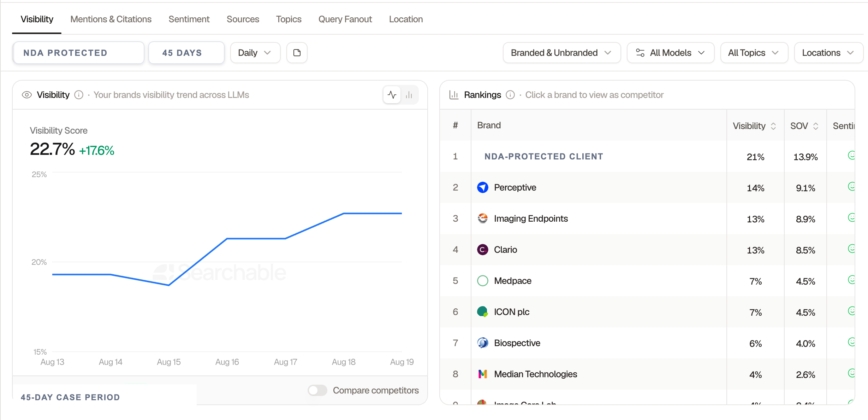Click Aug 16 date label on chart axis
Viewport: 868px width, 420px height.
[227, 362]
